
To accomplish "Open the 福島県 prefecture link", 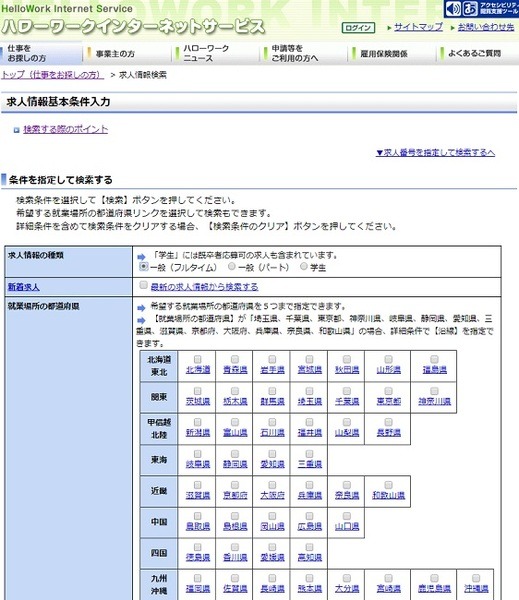I will coord(434,370).
